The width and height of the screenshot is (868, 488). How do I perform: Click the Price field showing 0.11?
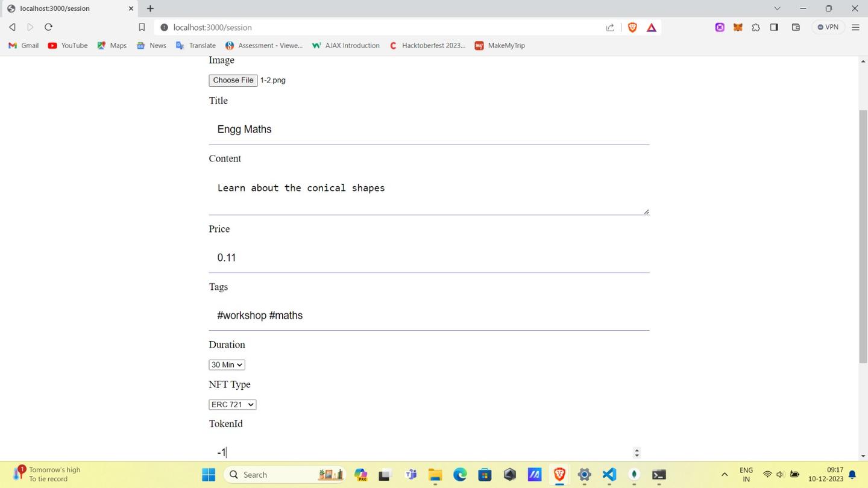click(x=429, y=258)
